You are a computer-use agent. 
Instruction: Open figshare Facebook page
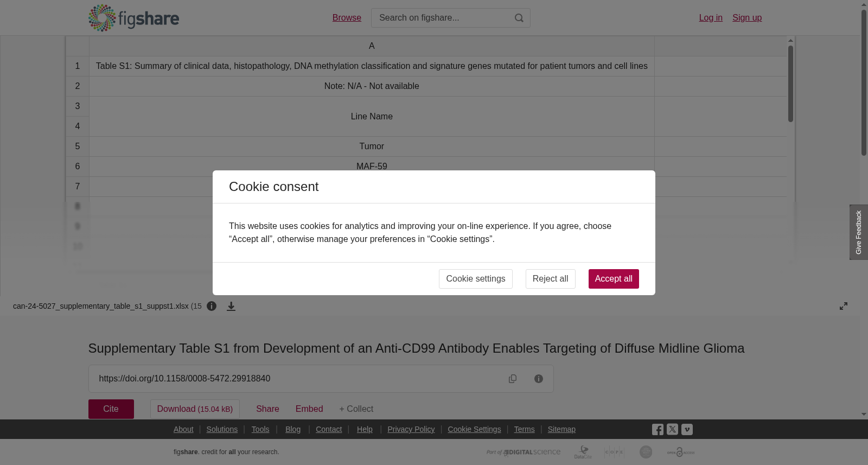click(x=658, y=429)
